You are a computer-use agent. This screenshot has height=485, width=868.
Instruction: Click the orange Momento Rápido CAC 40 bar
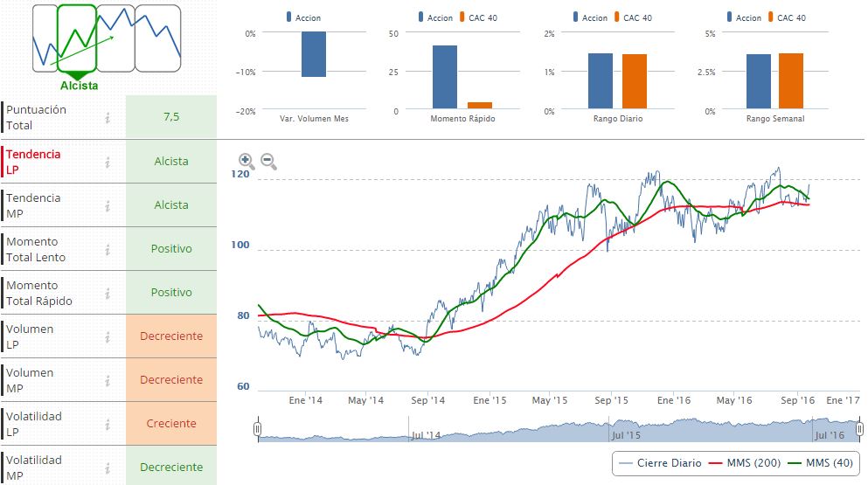click(479, 105)
